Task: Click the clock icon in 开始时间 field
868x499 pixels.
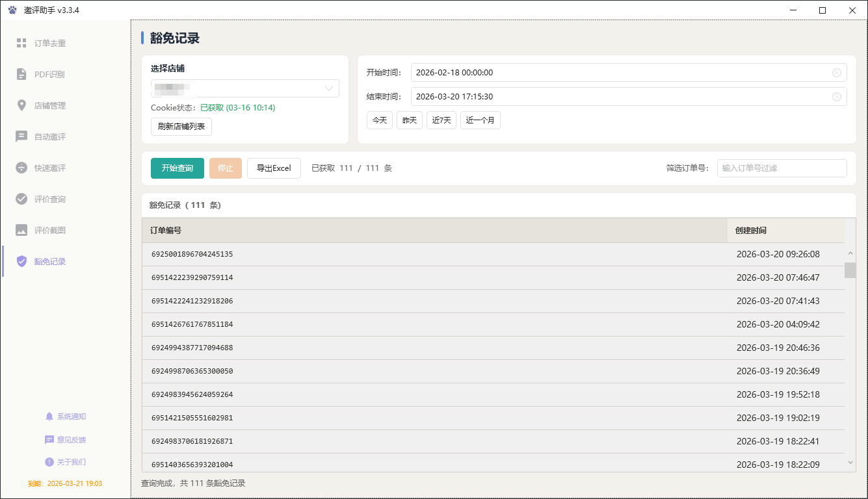Action: 837,73
